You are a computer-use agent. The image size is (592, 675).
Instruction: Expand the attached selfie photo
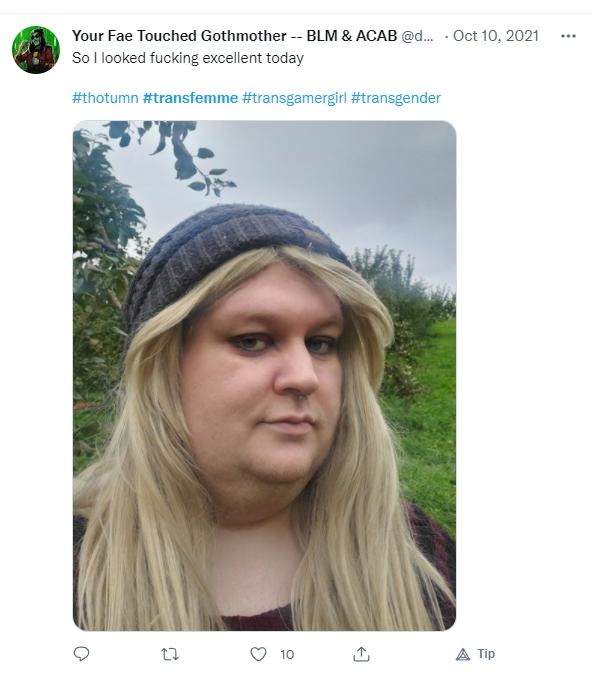click(x=264, y=375)
